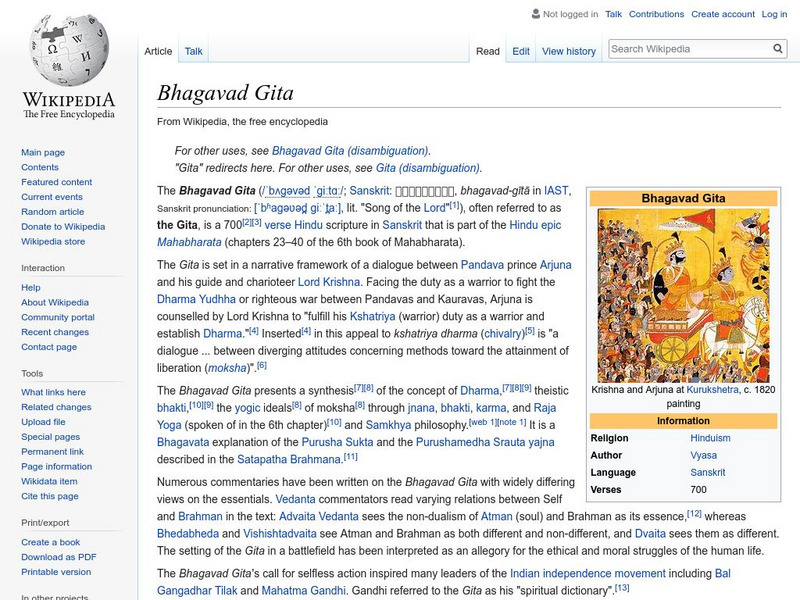Click the Log in link
The width and height of the screenshot is (800, 600).
(x=774, y=14)
